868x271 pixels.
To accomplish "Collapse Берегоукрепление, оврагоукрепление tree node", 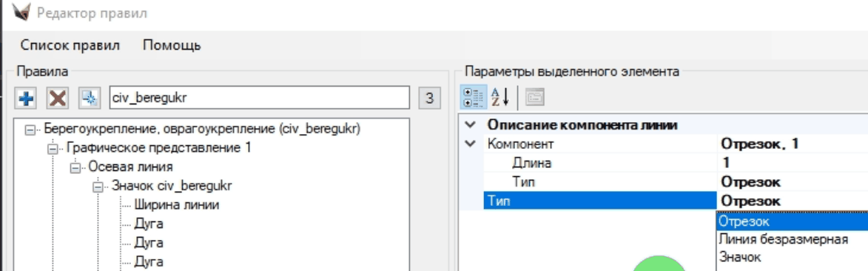I will [30, 130].
